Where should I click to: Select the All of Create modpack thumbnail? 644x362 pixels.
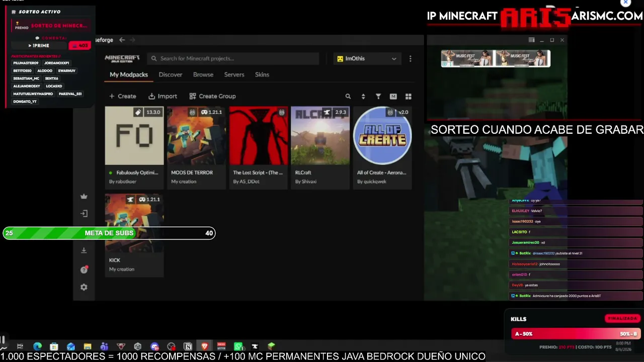(382, 136)
